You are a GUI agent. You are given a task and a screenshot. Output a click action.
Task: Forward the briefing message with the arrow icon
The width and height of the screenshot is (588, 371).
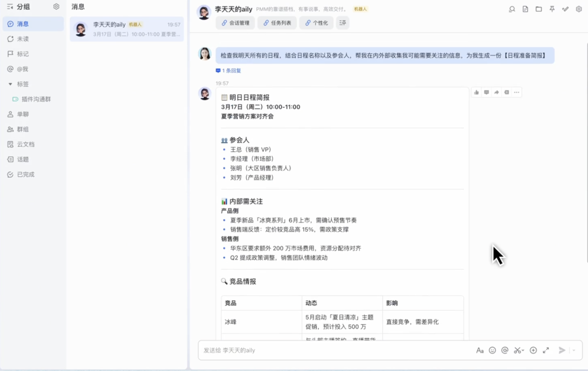click(497, 92)
